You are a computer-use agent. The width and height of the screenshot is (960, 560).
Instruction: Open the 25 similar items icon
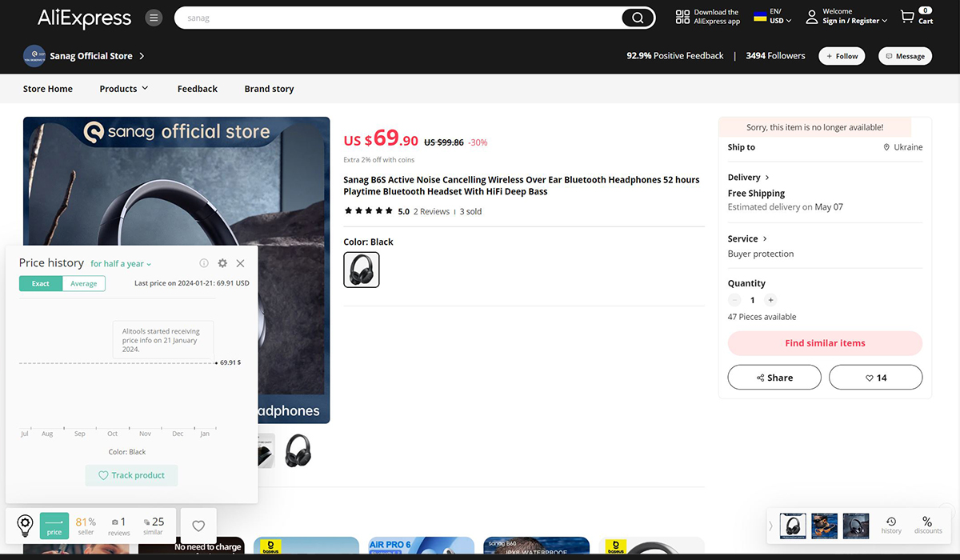click(x=153, y=526)
